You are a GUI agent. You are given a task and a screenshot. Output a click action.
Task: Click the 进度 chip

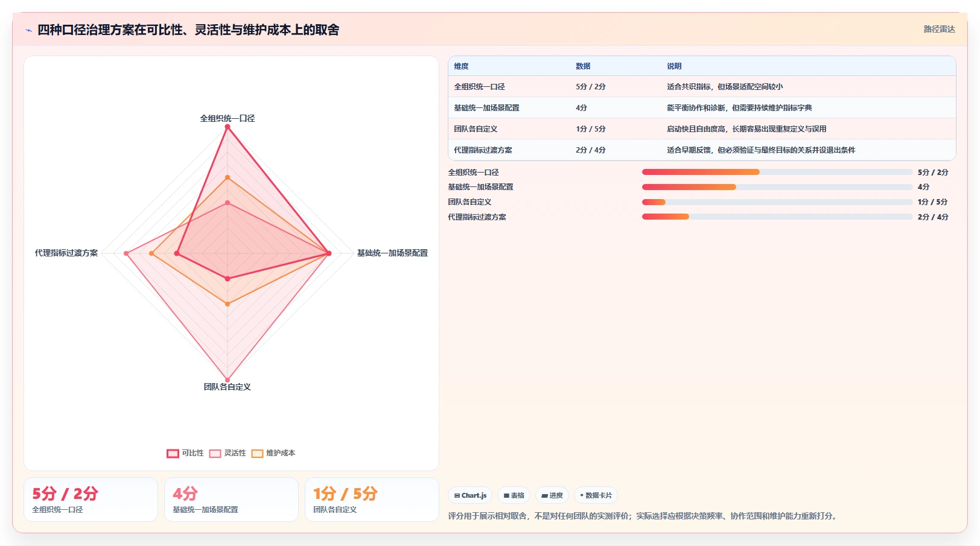click(x=552, y=495)
